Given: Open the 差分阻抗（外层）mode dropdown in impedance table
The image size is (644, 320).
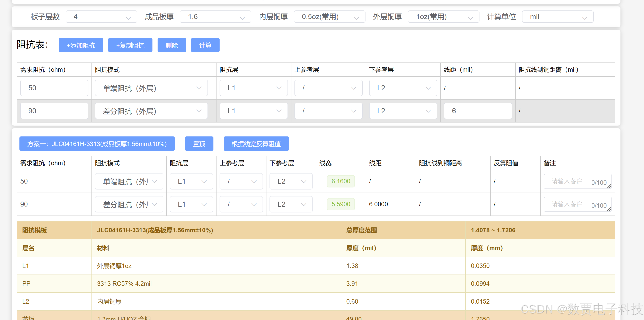Looking at the screenshot, I should [151, 111].
